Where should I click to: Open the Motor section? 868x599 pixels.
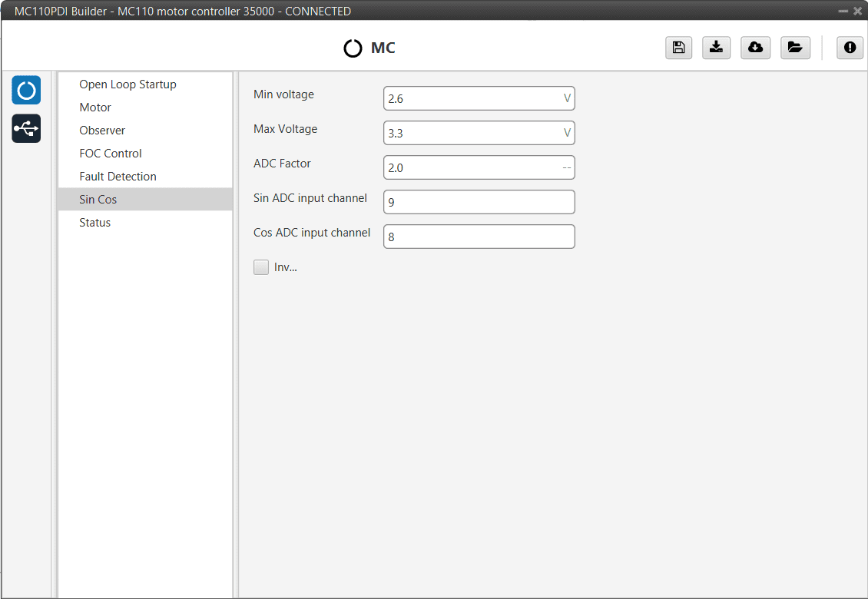[x=145, y=108]
